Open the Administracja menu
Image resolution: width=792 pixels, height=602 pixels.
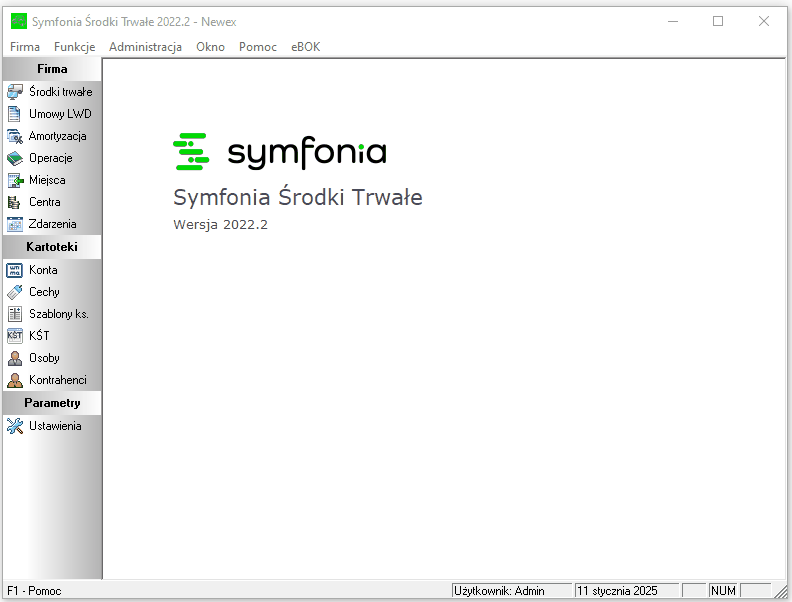145,47
